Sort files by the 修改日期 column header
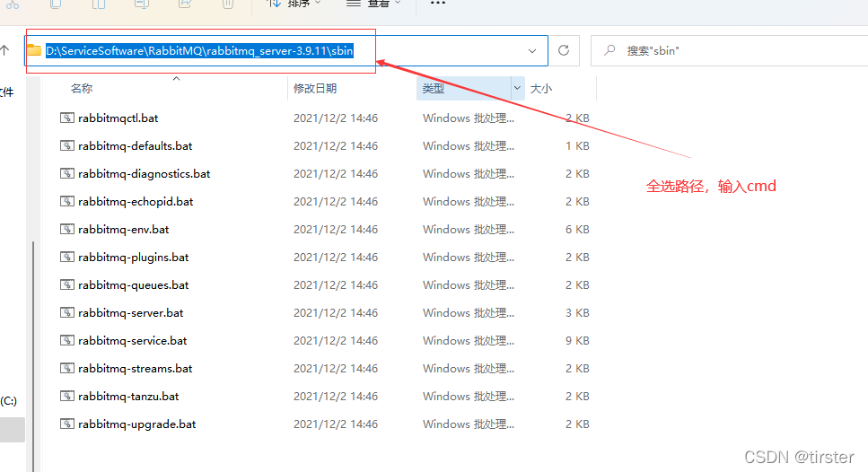The width and height of the screenshot is (868, 472). coord(315,88)
